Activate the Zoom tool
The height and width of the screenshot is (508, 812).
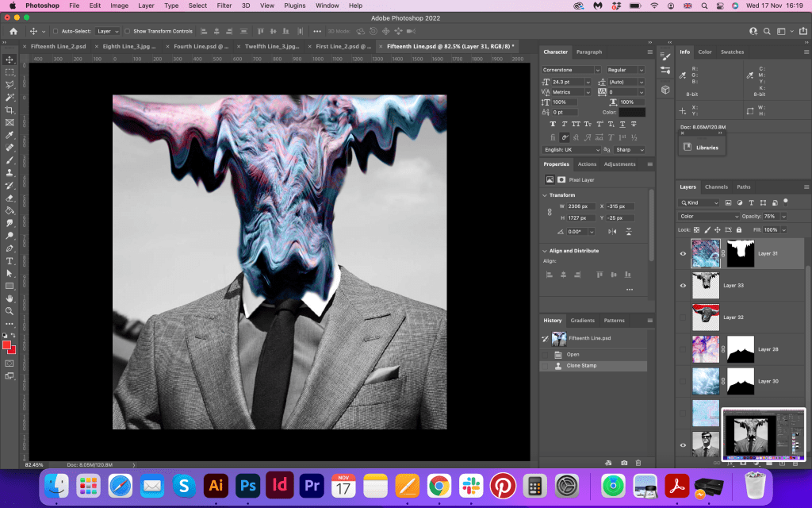[x=10, y=310]
